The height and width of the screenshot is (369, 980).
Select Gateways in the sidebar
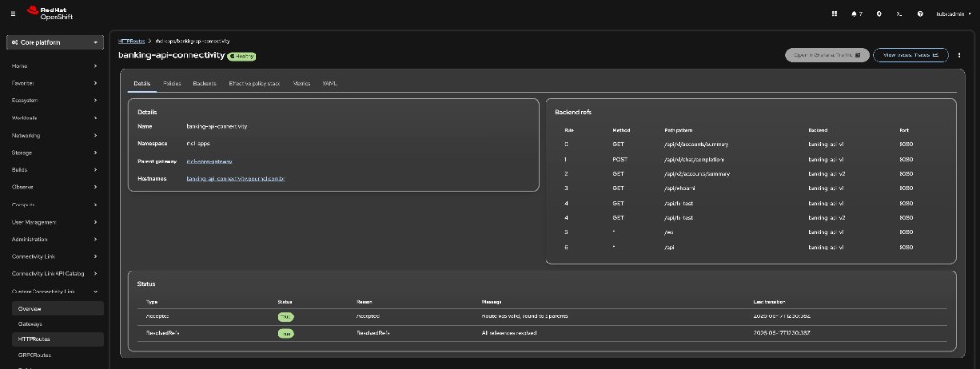click(x=58, y=324)
